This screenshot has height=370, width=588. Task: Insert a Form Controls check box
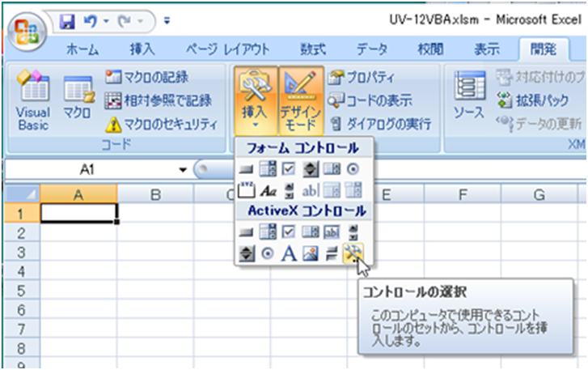[289, 169]
